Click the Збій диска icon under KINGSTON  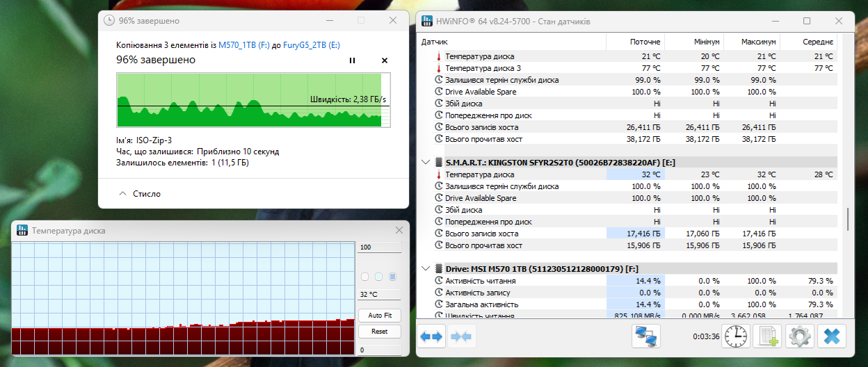pyautogui.click(x=439, y=210)
